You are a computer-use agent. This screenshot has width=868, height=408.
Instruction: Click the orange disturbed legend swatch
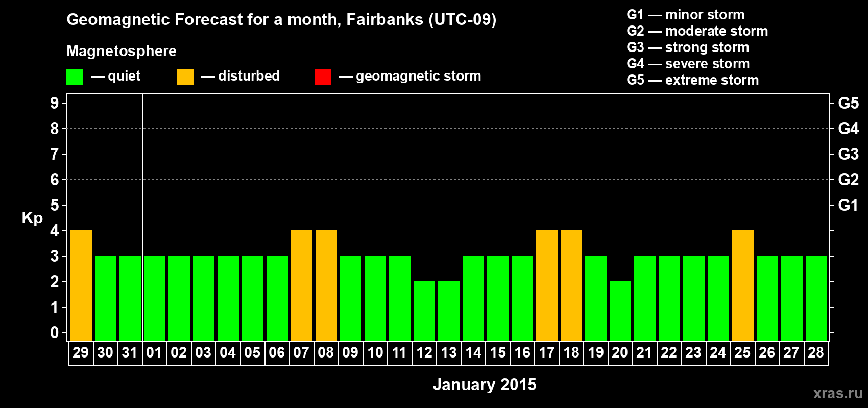(185, 77)
